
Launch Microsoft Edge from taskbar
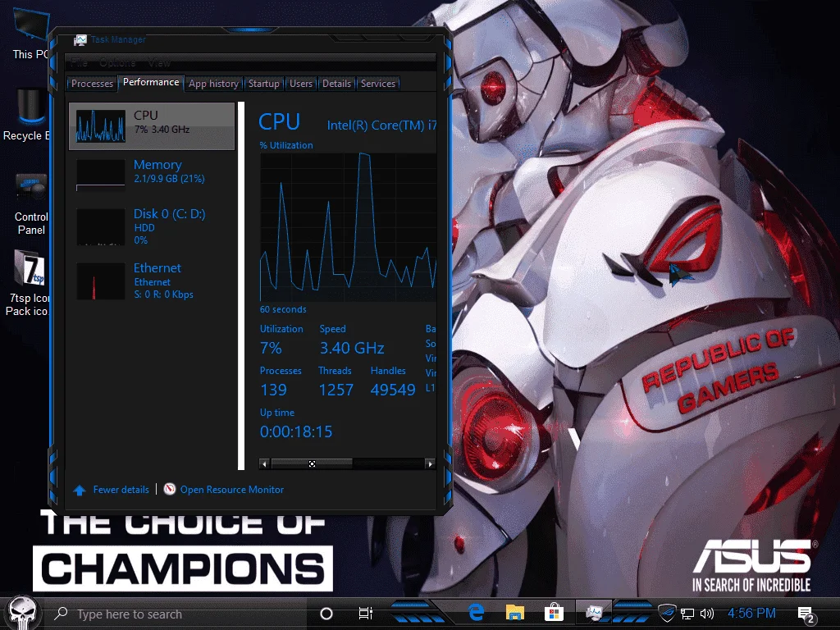point(476,612)
